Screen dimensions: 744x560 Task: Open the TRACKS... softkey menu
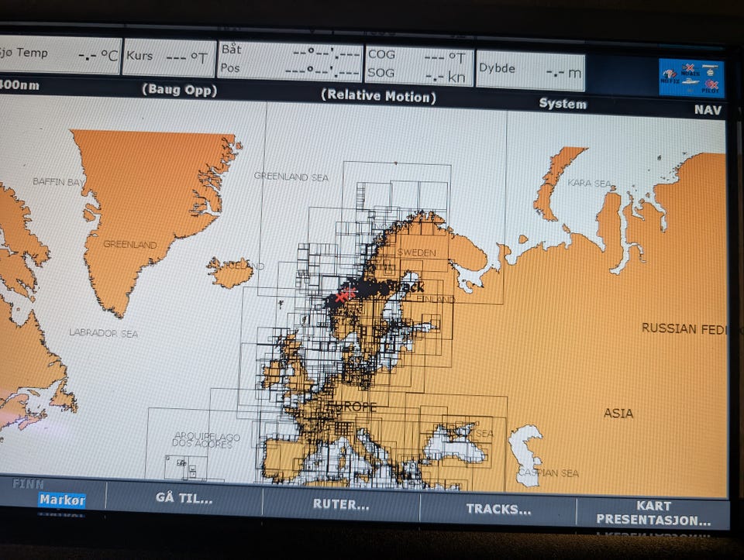tap(498, 509)
